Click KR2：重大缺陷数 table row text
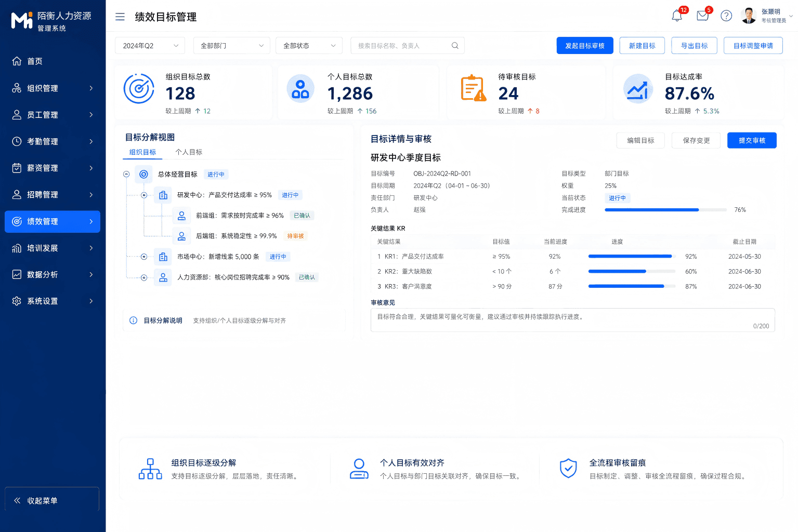Image resolution: width=798 pixels, height=532 pixels. [409, 271]
